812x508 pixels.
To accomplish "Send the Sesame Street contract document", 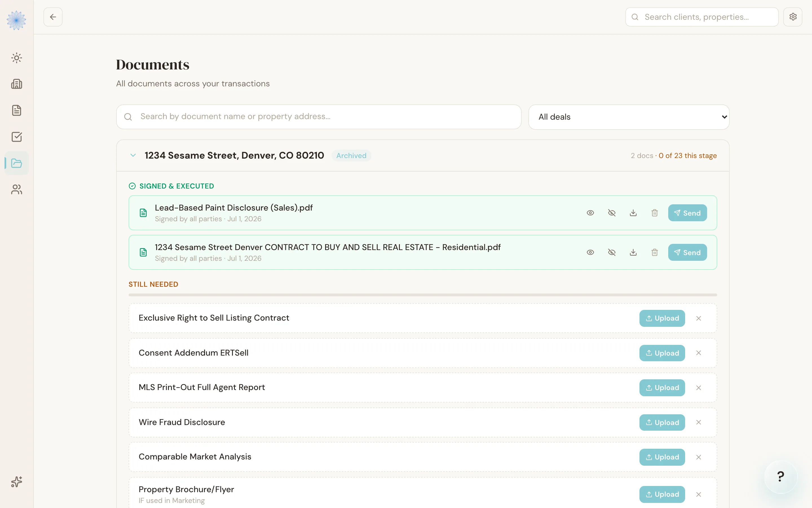I will pos(687,252).
